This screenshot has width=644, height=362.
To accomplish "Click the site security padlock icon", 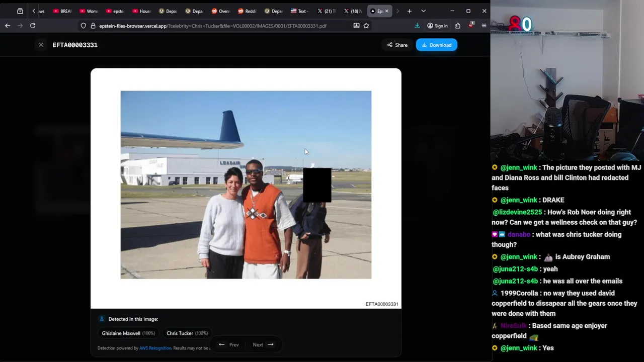I will coord(93,26).
